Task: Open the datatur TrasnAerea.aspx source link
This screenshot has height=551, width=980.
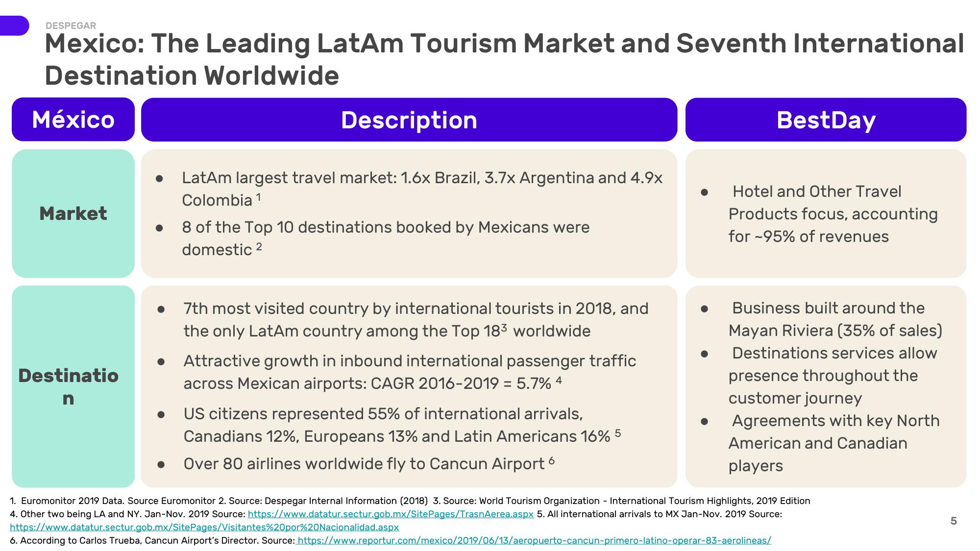Action: [391, 514]
